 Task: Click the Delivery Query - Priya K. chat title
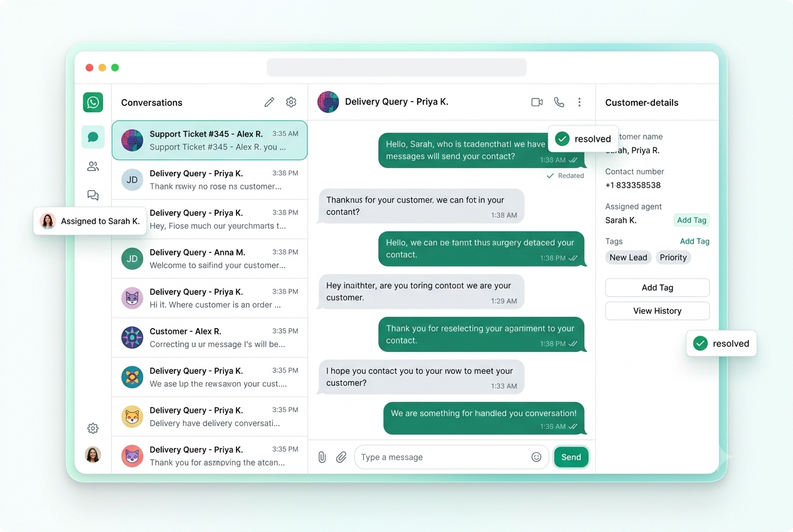[396, 102]
